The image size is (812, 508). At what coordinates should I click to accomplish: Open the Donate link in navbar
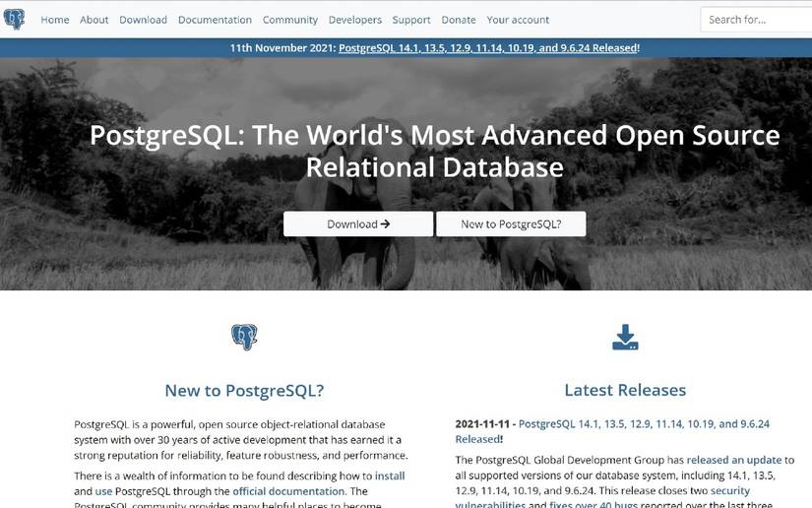[x=459, y=20]
